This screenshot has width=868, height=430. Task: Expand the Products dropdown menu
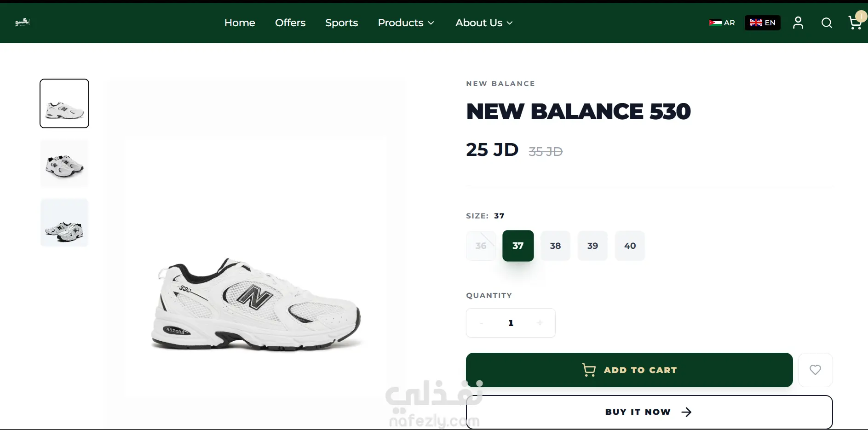click(x=406, y=23)
